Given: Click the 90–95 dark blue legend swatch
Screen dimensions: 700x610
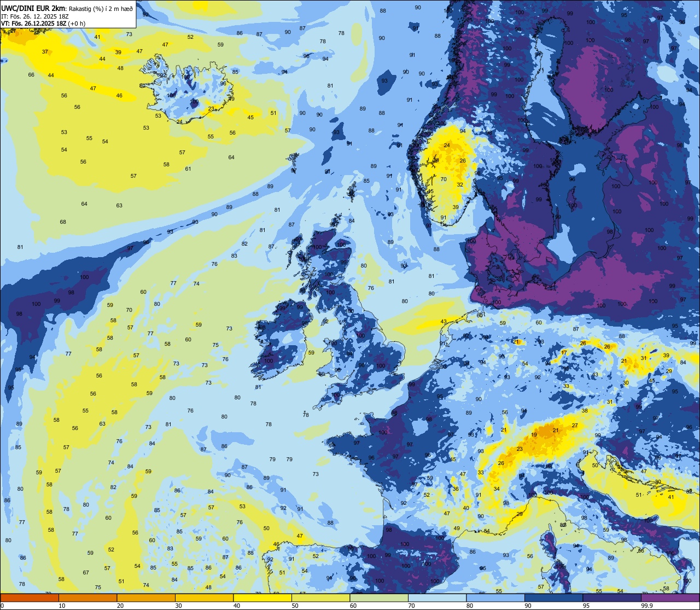Looking at the screenshot, I should [x=553, y=597].
